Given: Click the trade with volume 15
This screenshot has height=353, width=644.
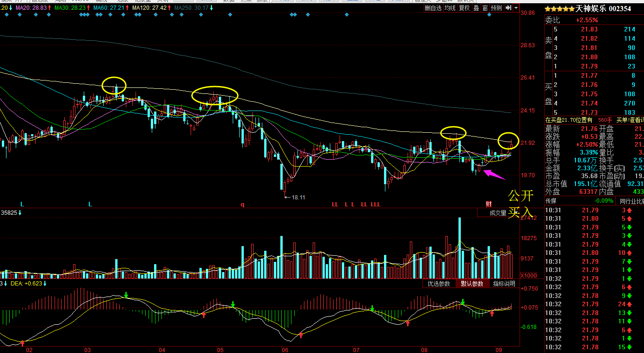Looking at the screenshot, I should pos(622,347).
